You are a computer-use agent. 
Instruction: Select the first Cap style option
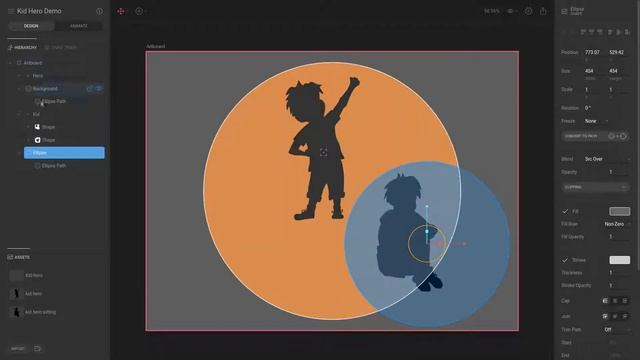pos(605,301)
